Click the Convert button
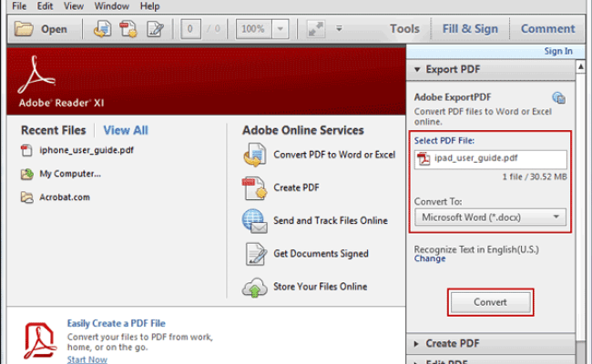 point(490,302)
